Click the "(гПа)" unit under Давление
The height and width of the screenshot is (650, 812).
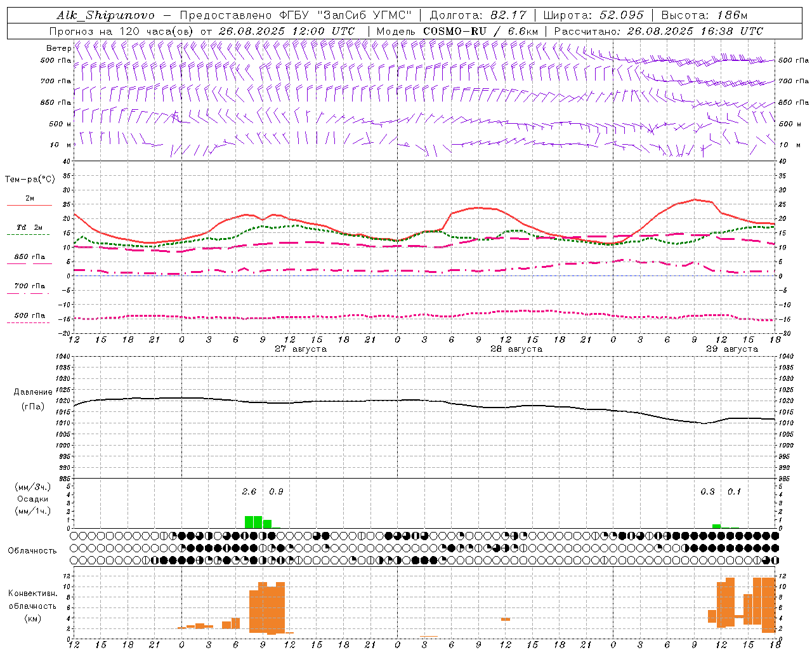pos(33,407)
